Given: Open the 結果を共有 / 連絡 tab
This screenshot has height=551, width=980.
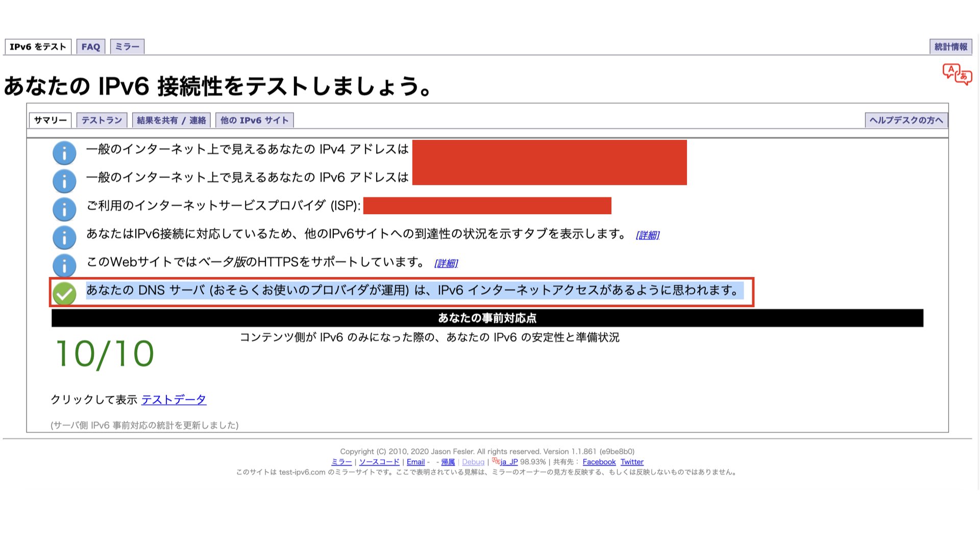Looking at the screenshot, I should pos(171,120).
